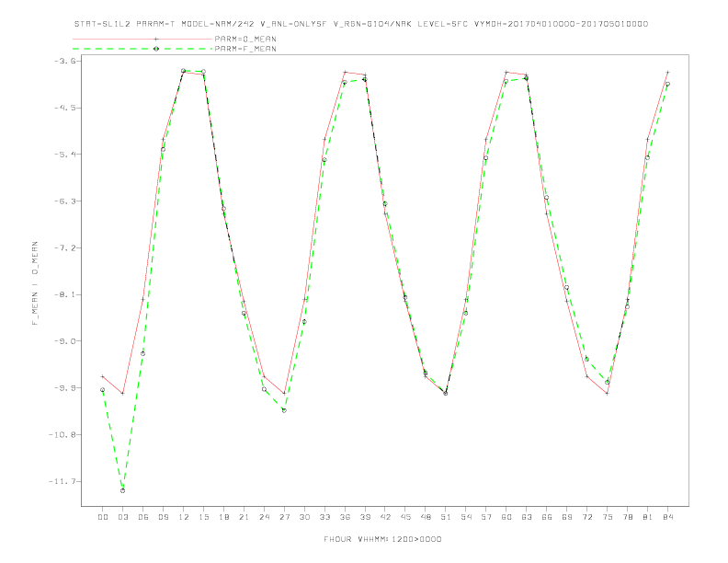Click the 06 forecast hour tick label
The image size is (728, 563).
[143, 517]
